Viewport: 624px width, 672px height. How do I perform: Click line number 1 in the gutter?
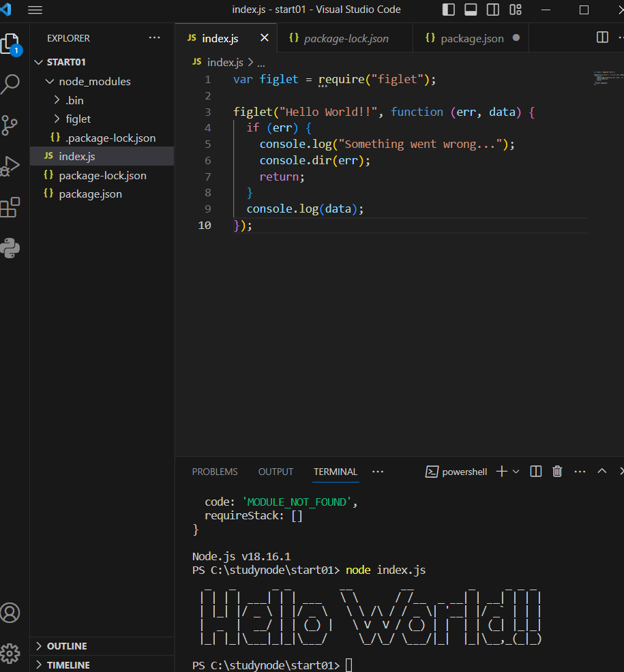pyautogui.click(x=207, y=79)
